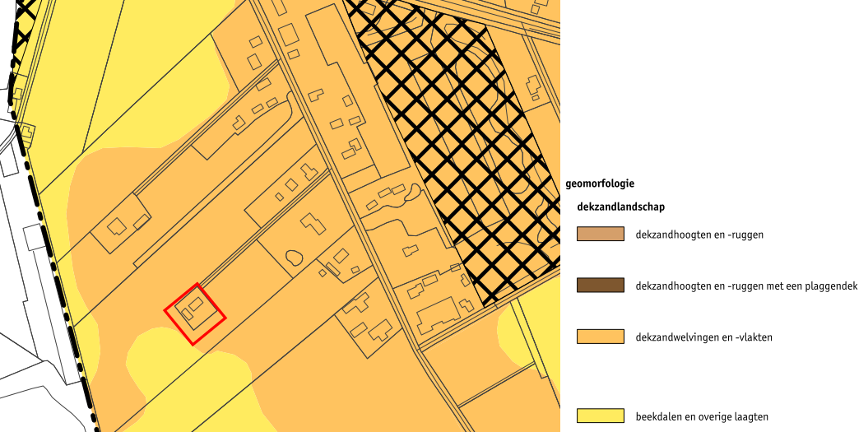The width and height of the screenshot is (868, 432).
Task: Click the label beekdalen en overige laagten
Action: coord(701,416)
